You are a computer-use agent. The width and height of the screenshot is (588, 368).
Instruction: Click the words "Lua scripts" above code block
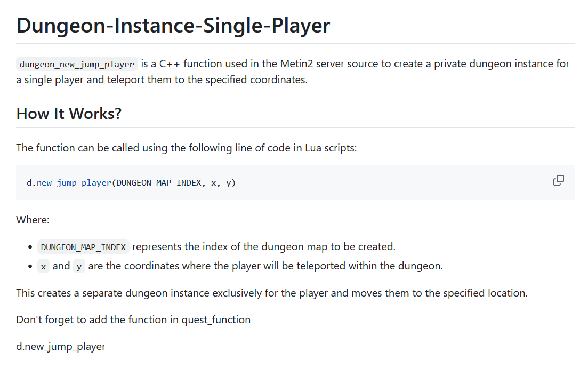point(330,148)
